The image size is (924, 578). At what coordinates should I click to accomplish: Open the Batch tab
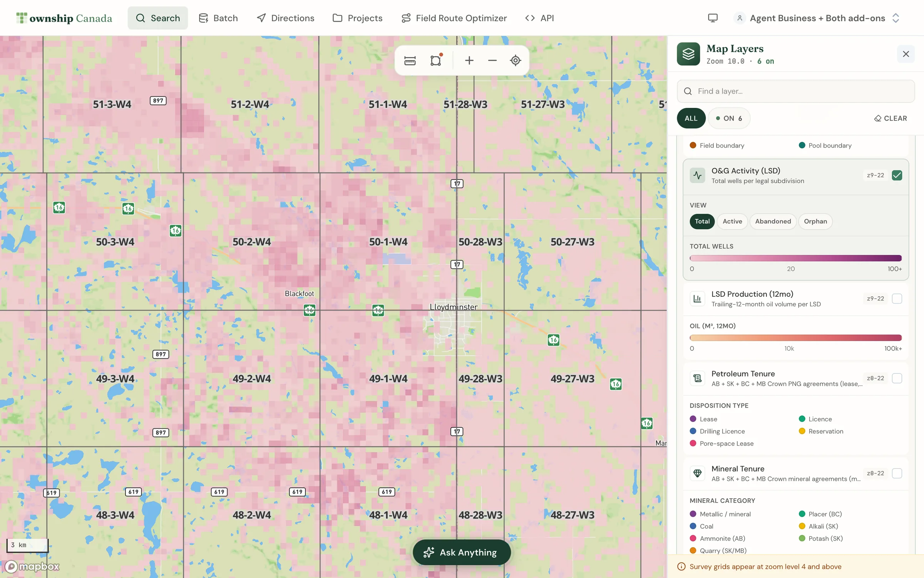tap(218, 18)
